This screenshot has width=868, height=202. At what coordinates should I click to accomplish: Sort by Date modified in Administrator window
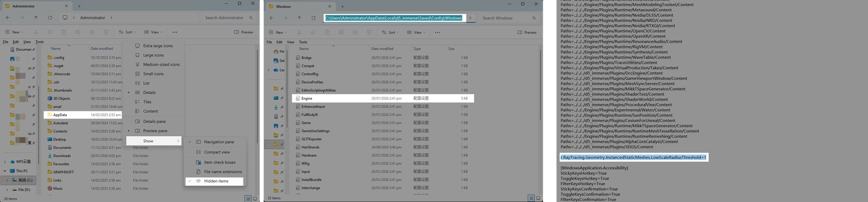102,48
